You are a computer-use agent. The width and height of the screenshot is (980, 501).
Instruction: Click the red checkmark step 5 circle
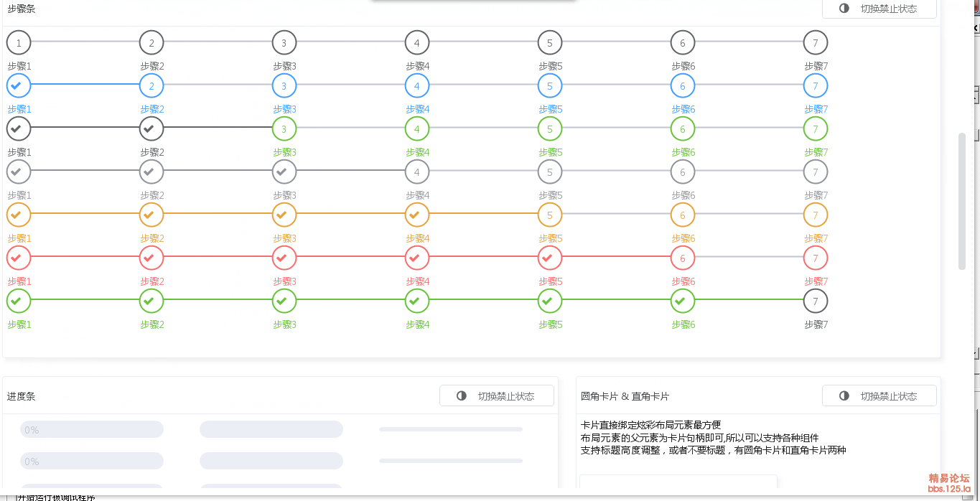(x=550, y=258)
